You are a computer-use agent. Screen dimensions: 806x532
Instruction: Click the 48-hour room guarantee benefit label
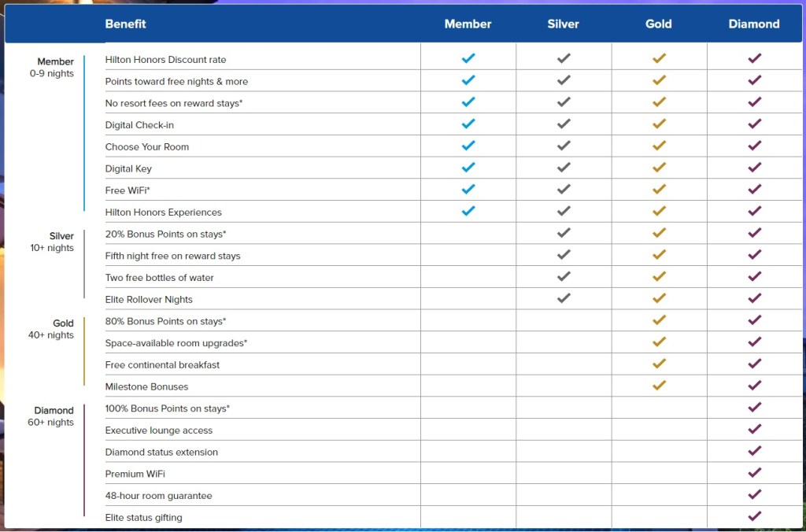158,496
